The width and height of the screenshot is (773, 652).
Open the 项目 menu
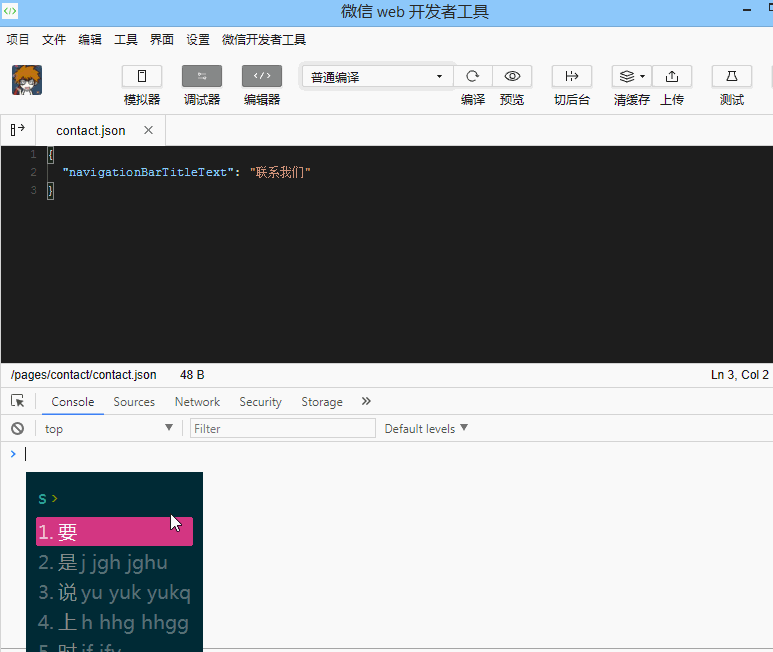point(18,39)
